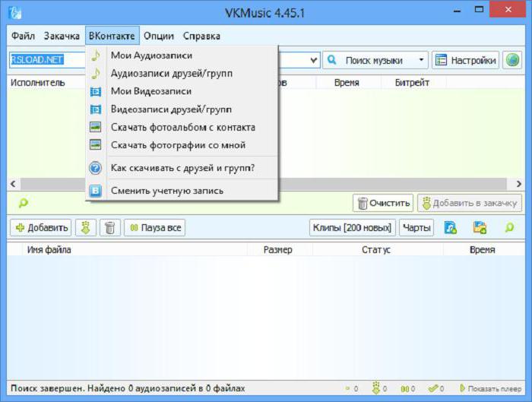
Task: Click status text Поиск завершен. Найдено 0 аудиозаписей
Action: 128,388
